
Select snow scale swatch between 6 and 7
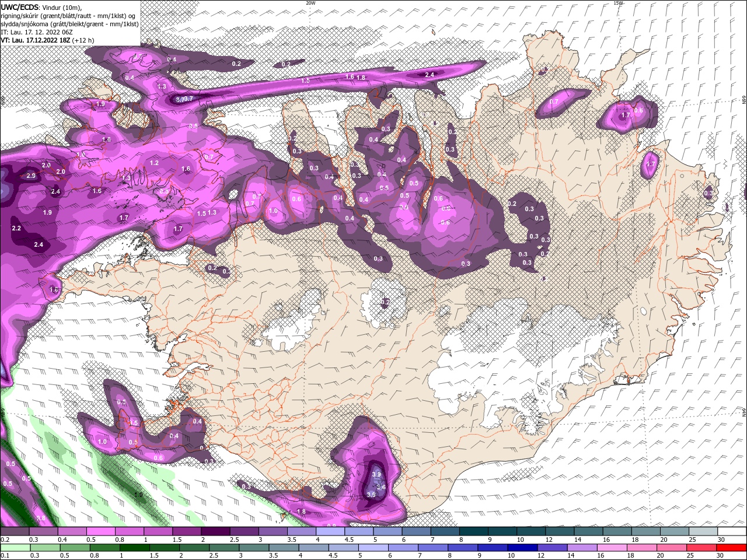(x=417, y=531)
